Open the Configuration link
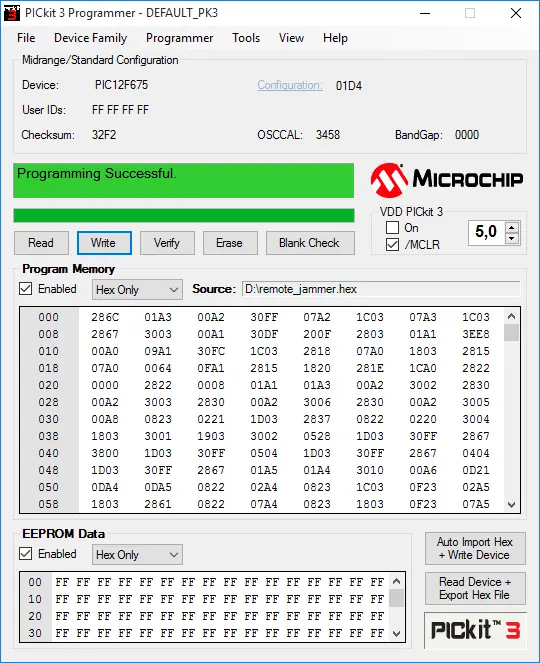 290,85
